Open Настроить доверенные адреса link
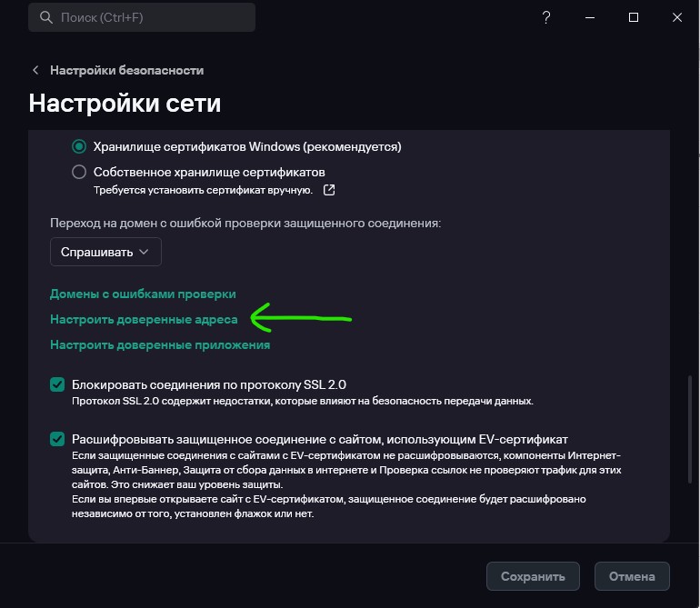The height and width of the screenshot is (608, 700). click(x=144, y=319)
